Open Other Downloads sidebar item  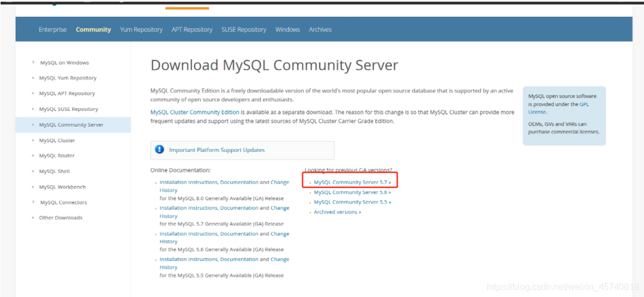61,217
